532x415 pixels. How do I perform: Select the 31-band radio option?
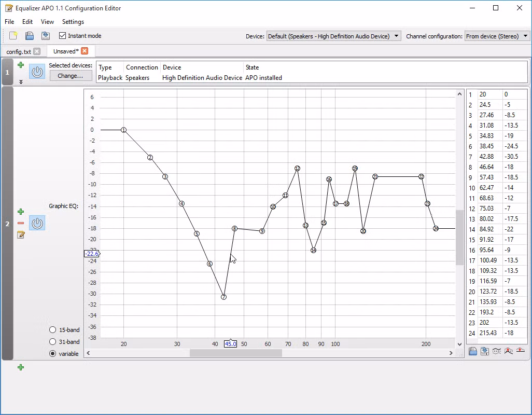click(53, 342)
